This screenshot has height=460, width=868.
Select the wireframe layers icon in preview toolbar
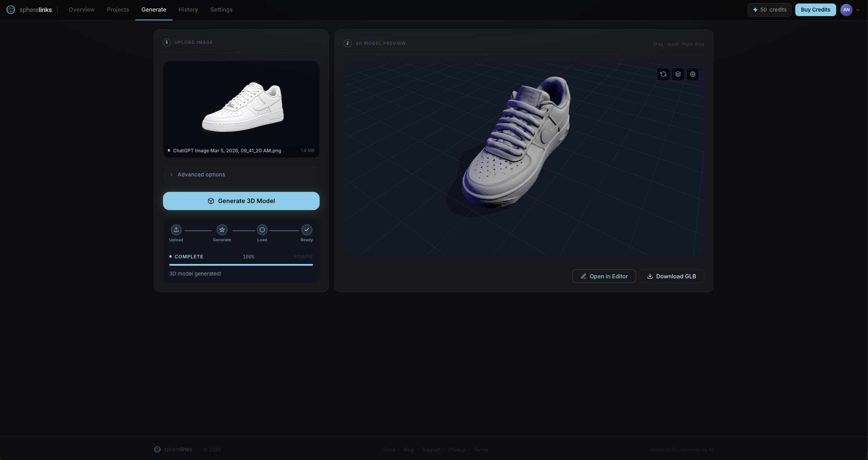pos(678,74)
